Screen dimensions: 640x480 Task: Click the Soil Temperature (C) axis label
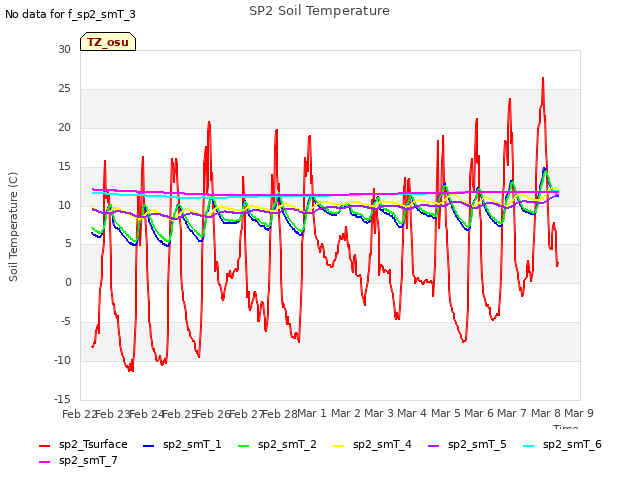(13, 227)
